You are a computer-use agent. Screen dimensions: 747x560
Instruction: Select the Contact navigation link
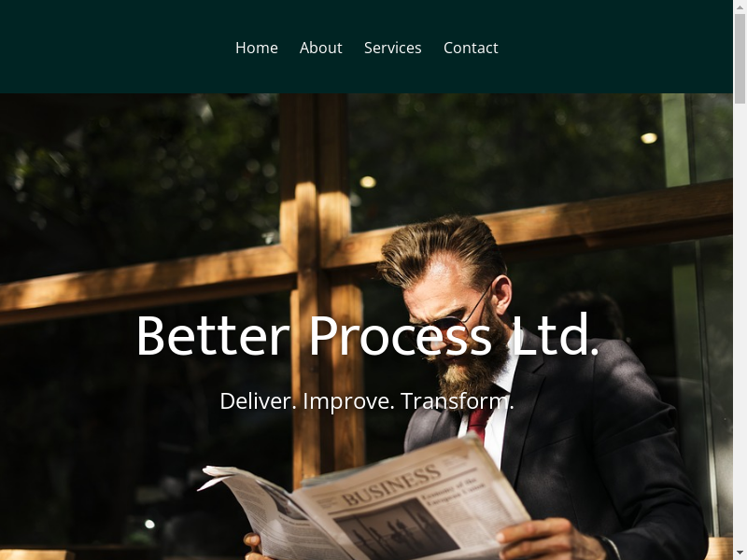[x=471, y=49]
